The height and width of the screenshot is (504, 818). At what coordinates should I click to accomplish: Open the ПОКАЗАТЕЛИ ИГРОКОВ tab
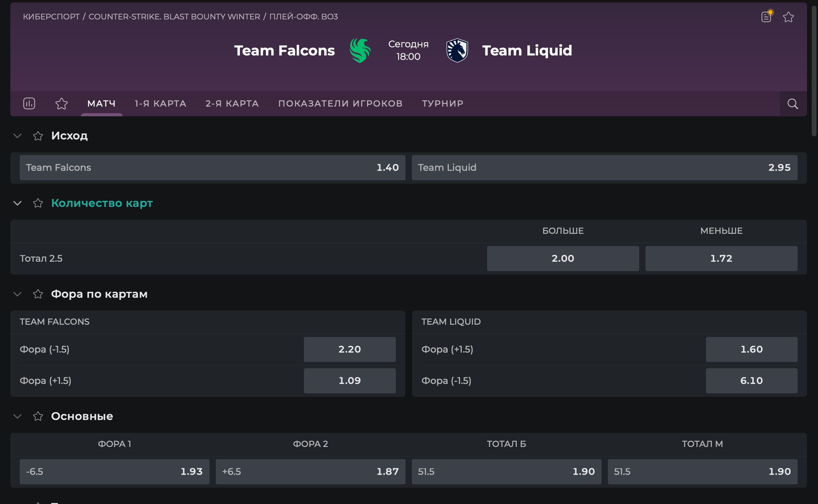tap(340, 104)
